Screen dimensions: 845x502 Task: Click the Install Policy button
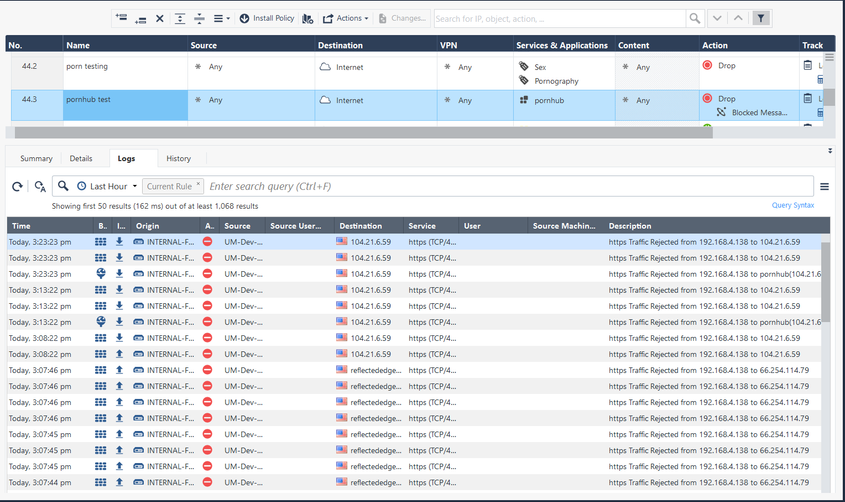tap(266, 18)
